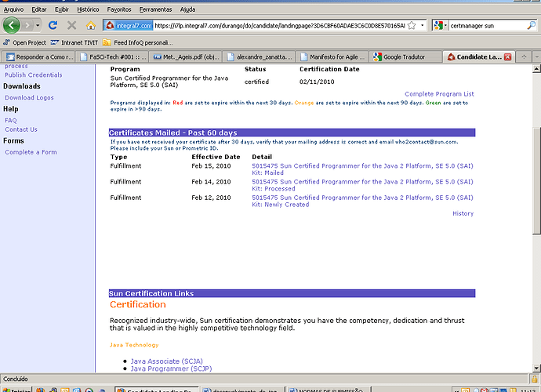Open the home page icon

click(x=91, y=25)
